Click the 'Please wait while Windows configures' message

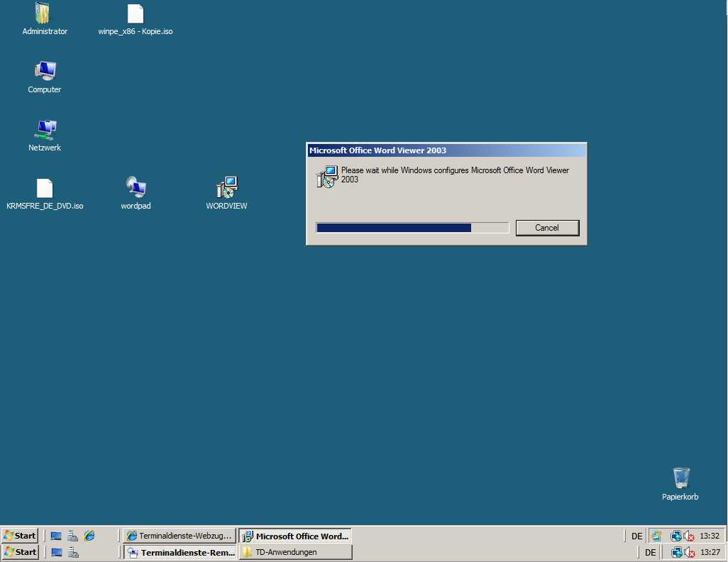(455, 175)
